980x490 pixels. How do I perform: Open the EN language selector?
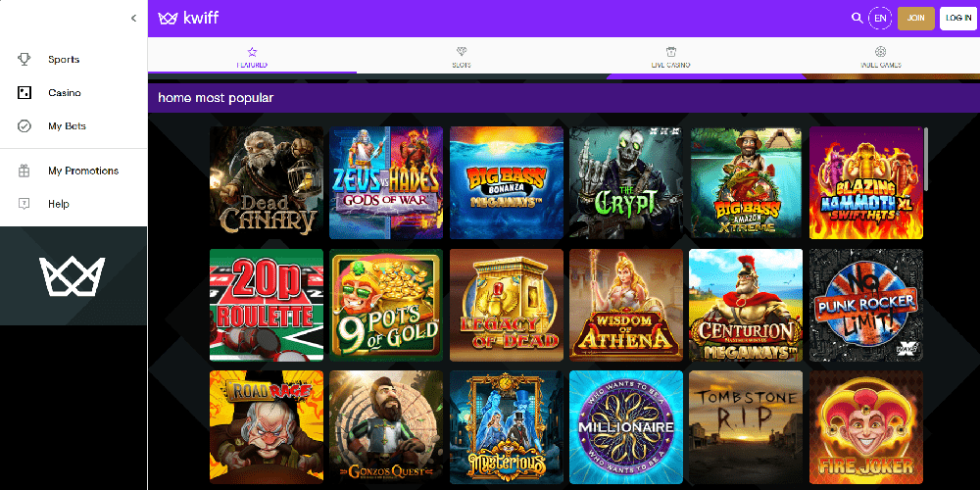(879, 18)
